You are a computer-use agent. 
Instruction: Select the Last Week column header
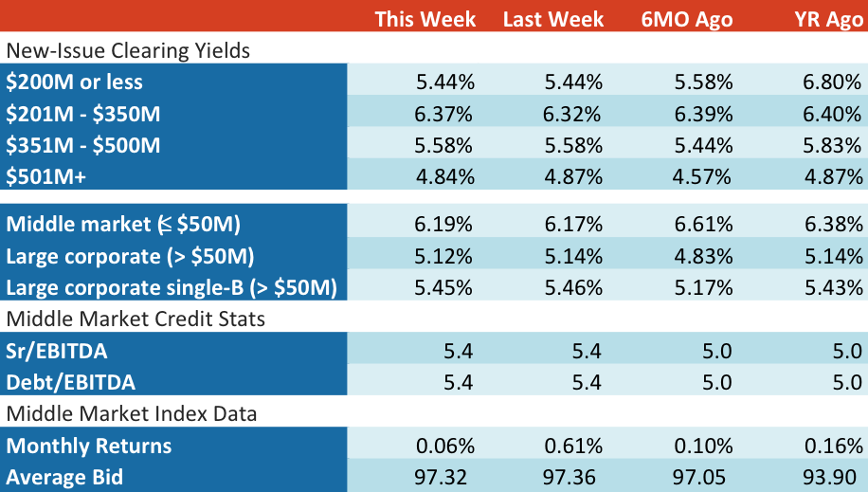pos(553,19)
